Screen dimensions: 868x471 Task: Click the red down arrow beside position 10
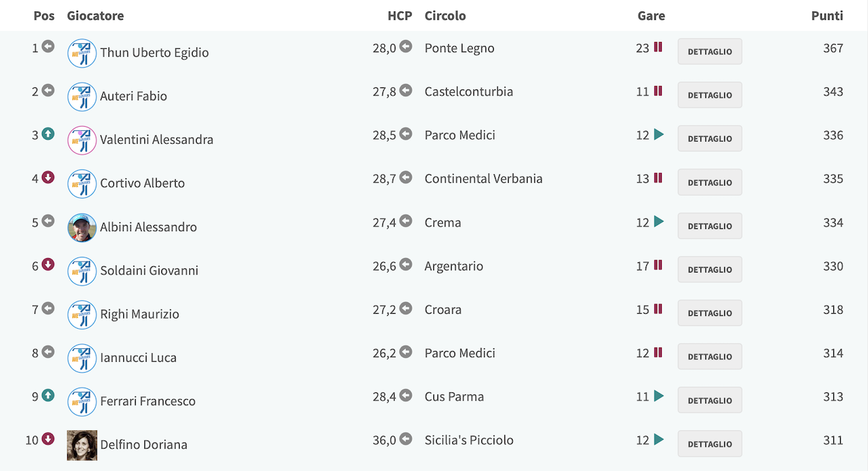point(48,439)
